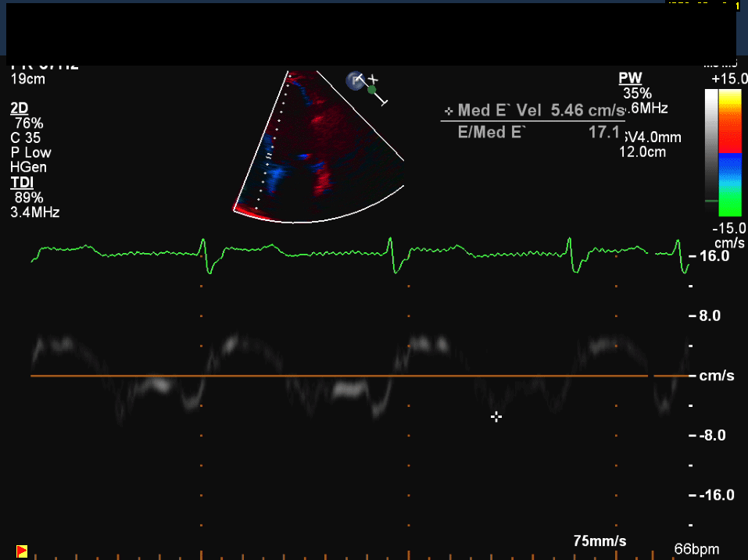Click the grayscale map bar
This screenshot has width=748, height=560.
click(711, 148)
